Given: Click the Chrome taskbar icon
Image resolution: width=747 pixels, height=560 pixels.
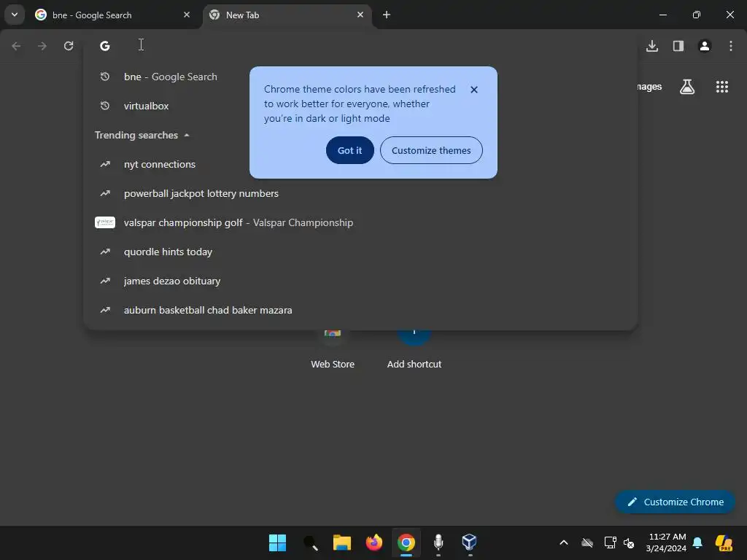Looking at the screenshot, I should (x=406, y=542).
